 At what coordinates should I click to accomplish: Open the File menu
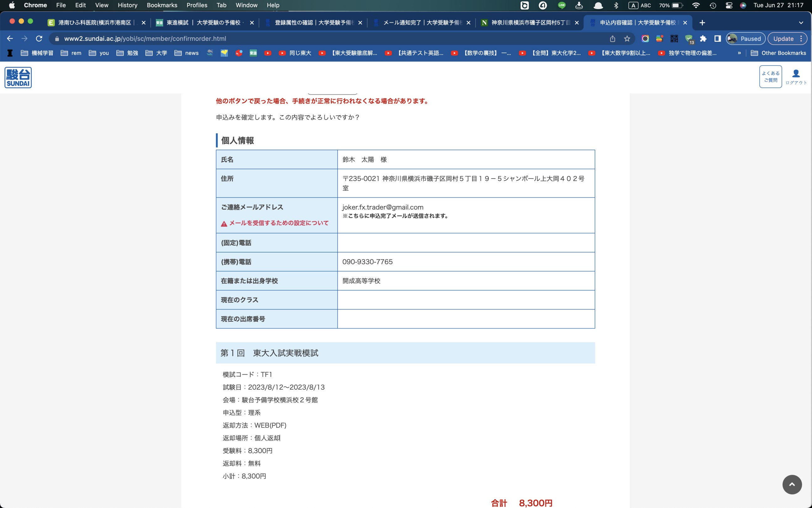point(61,5)
